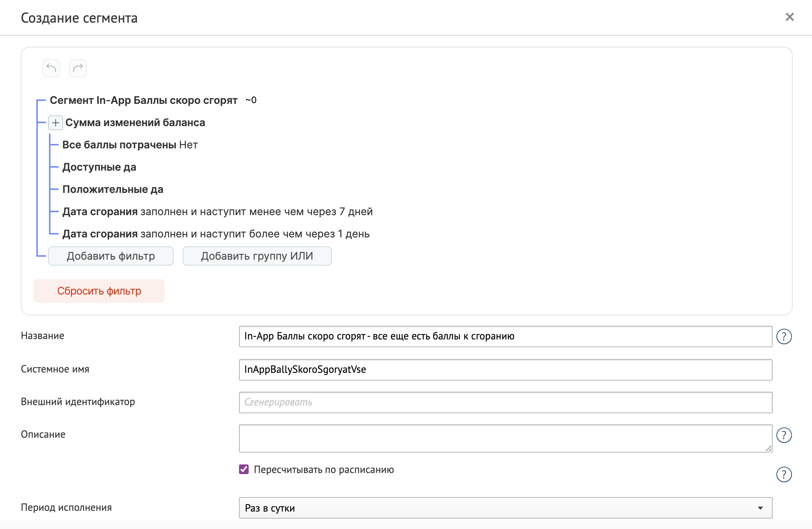Open the Период исполнения dropdown
Screen dimensions: 812x529
coord(506,508)
